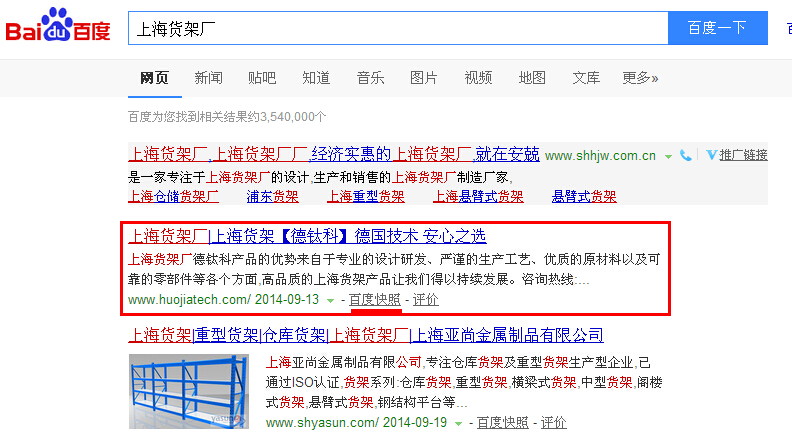
Task: Click the www.shyasun.com/ URL text
Action: coord(322,423)
